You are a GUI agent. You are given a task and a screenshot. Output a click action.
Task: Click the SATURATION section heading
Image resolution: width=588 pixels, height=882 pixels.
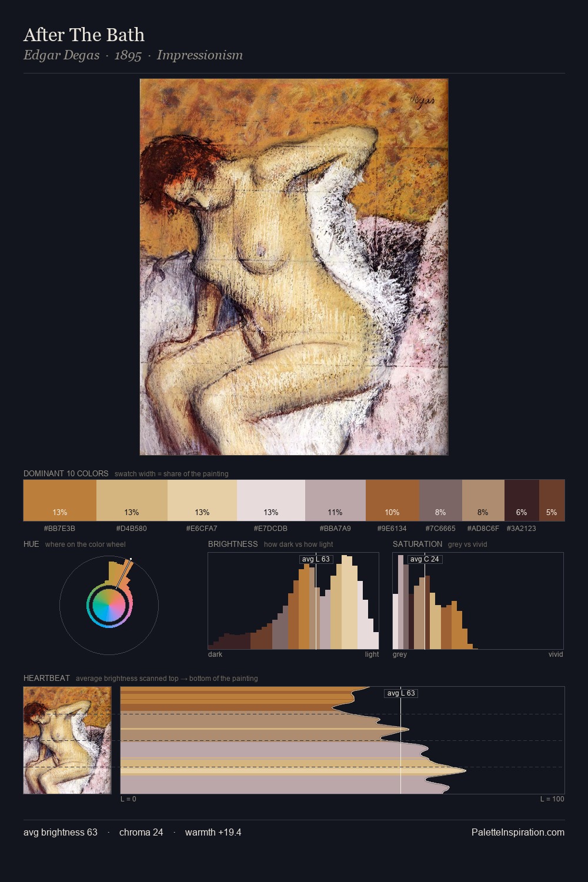(x=417, y=544)
